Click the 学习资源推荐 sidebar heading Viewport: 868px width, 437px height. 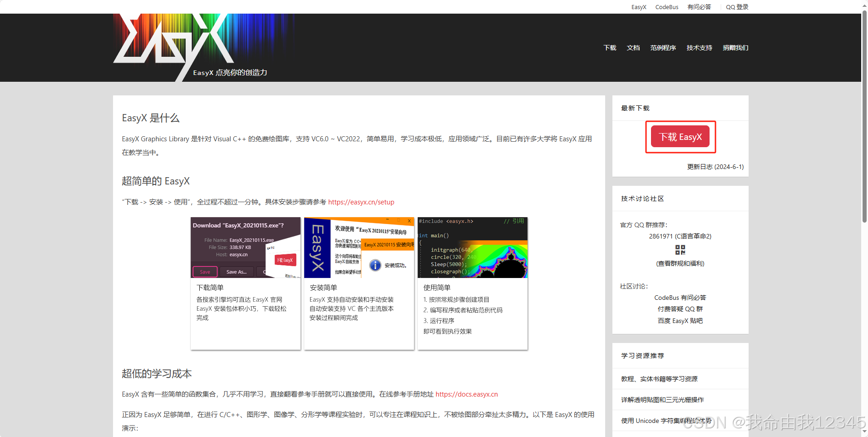(x=642, y=356)
